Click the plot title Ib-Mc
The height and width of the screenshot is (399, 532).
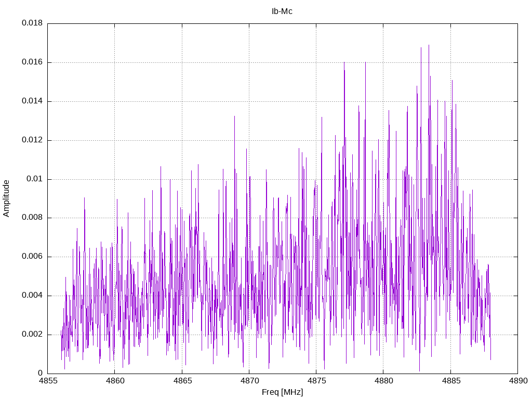click(282, 11)
